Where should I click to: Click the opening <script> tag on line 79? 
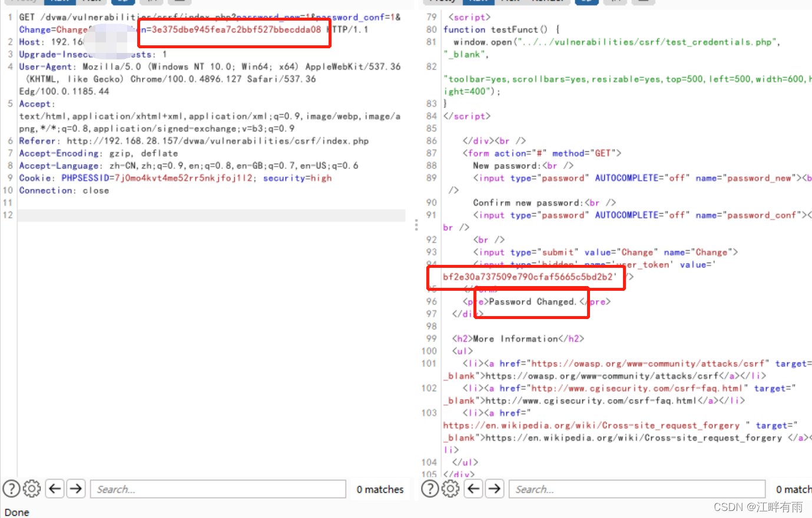point(469,17)
